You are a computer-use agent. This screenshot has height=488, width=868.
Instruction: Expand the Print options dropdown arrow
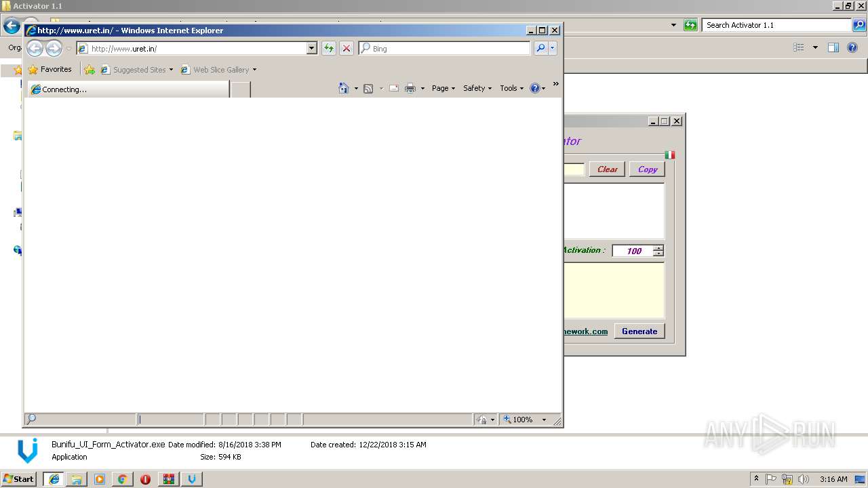pos(422,88)
